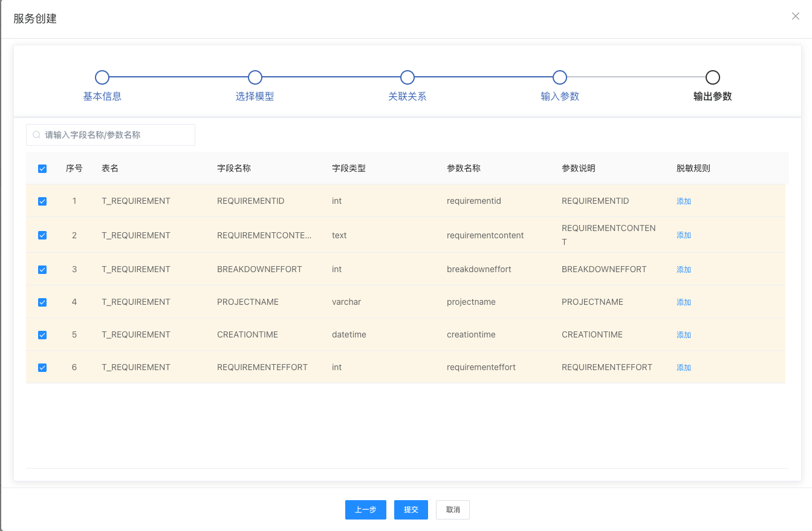Image resolution: width=812 pixels, height=531 pixels.
Task: Click the 选择模型 step circle
Action: 255,77
